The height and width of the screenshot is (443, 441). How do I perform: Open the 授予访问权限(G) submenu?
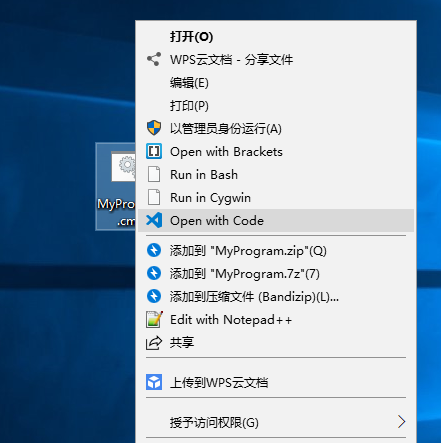[x=276, y=422]
